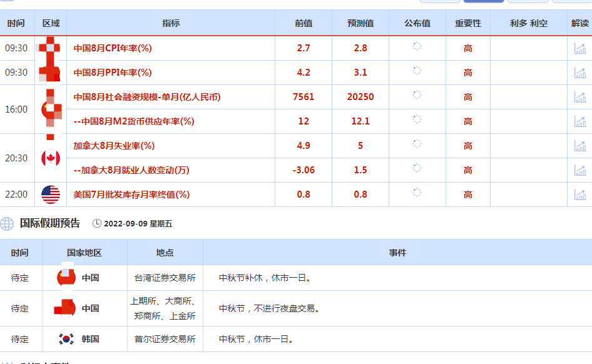592x364 pixels.
Task: Click the Canada flag icon
Action: (51, 158)
